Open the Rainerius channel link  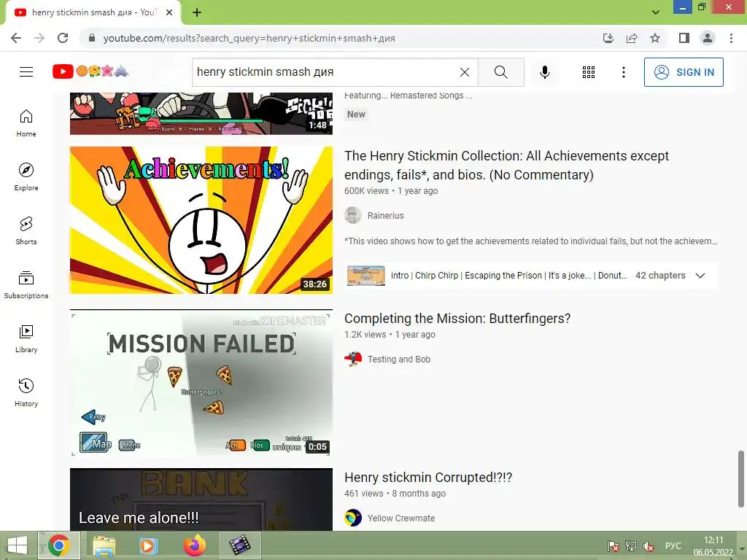[385, 216]
